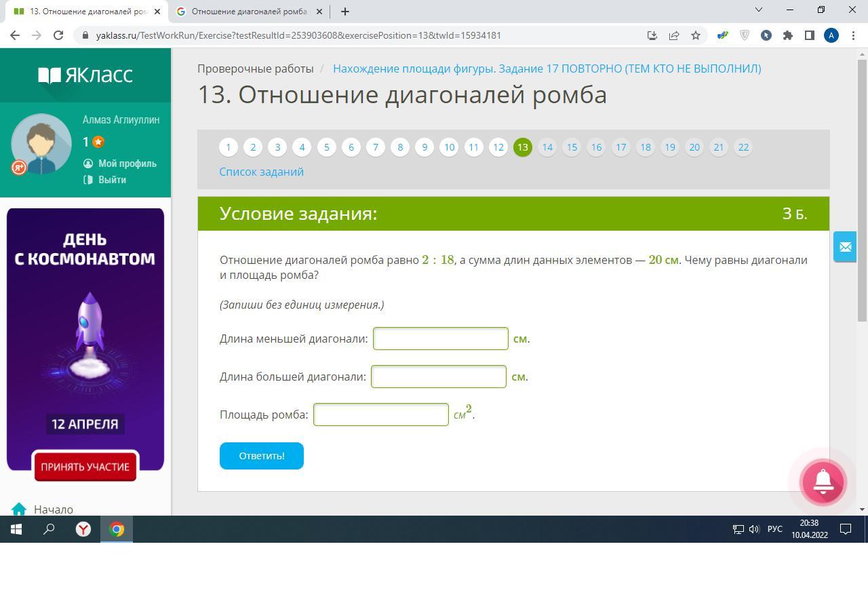The width and height of the screenshot is (868, 595).
Task: Click the pink notification bell
Action: pyautogui.click(x=823, y=482)
